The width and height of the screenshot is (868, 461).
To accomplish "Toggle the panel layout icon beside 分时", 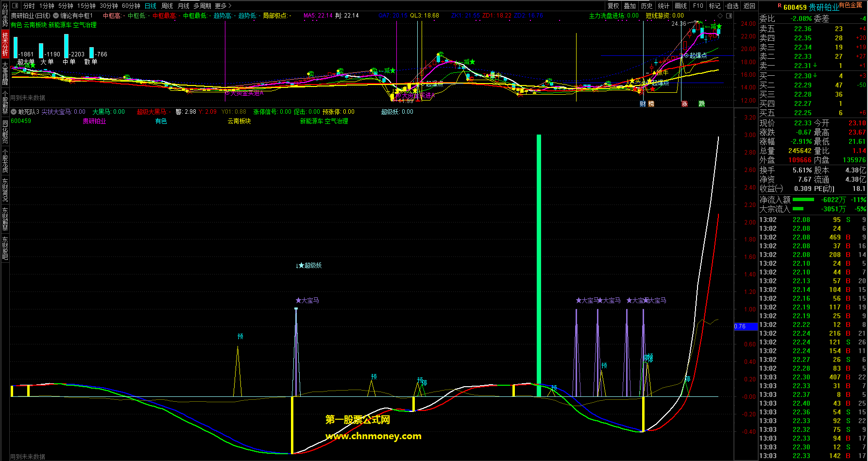I will pyautogui.click(x=15, y=6).
